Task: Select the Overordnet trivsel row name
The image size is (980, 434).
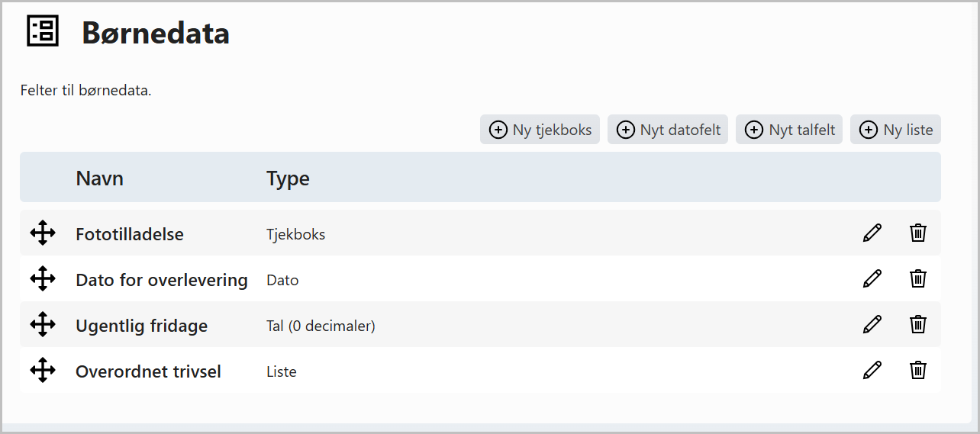Action: click(148, 371)
